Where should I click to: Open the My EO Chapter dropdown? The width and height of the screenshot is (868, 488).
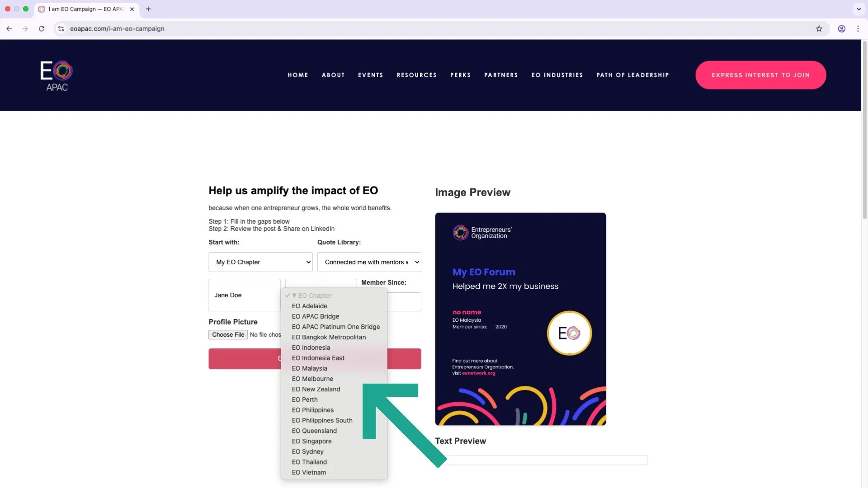click(260, 262)
